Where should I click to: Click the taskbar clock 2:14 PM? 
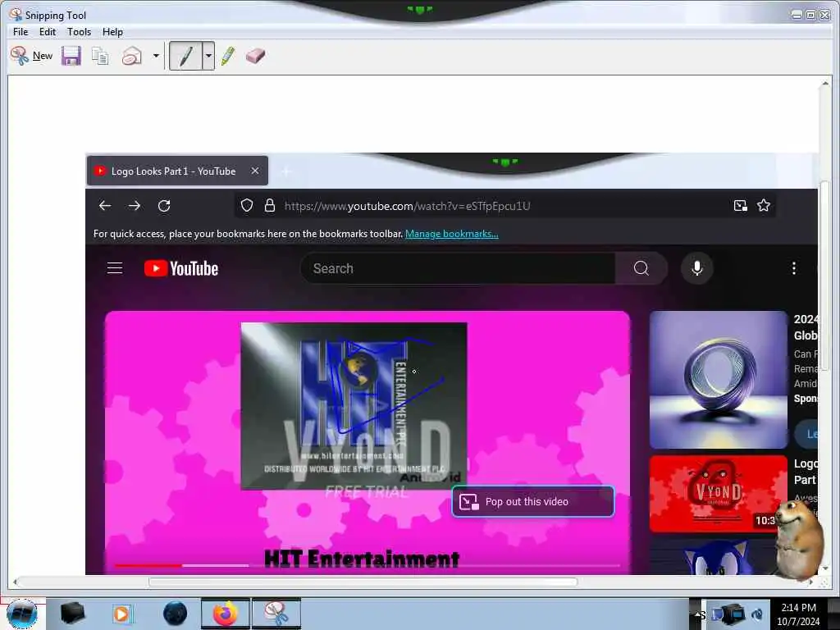click(x=798, y=614)
